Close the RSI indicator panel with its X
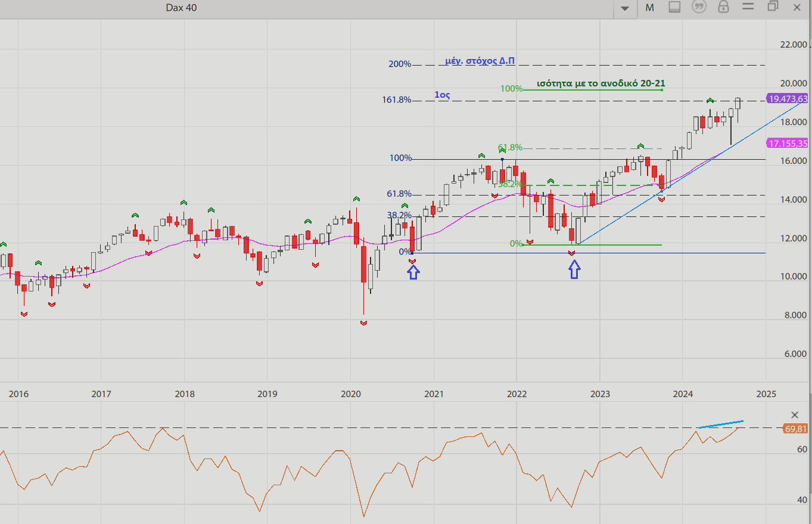The width and height of the screenshot is (812, 524). point(795,415)
